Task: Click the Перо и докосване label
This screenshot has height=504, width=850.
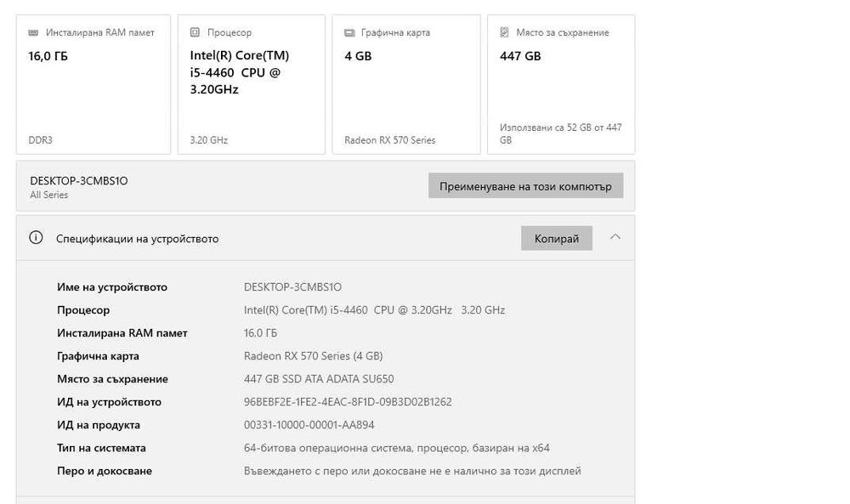Action: click(x=104, y=471)
